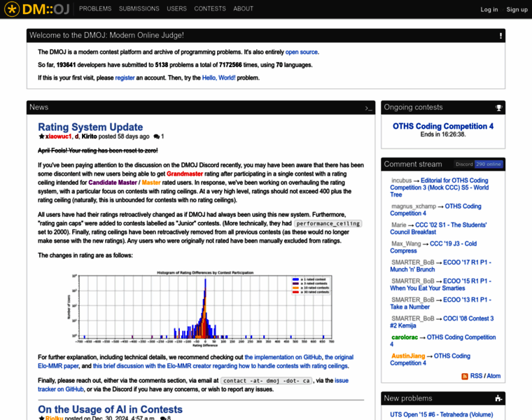Open On the Usage of AI in Contests post
This screenshot has height=420, width=532.
pos(111,409)
